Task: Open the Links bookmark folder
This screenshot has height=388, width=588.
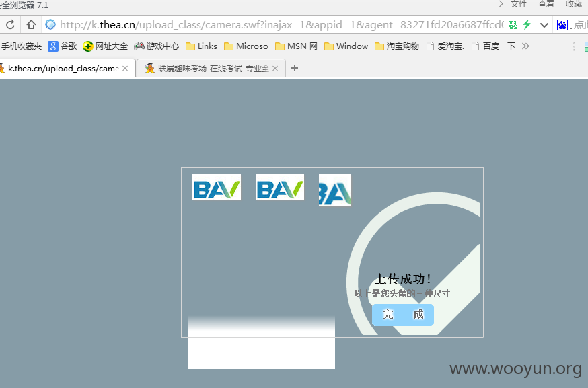Action: pos(201,46)
